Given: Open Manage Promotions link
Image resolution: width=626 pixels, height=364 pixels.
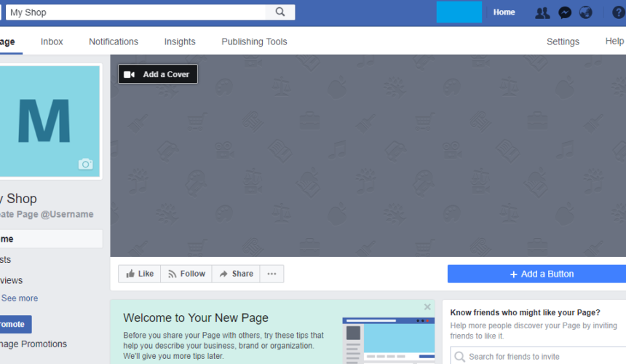Looking at the screenshot, I should 33,344.
